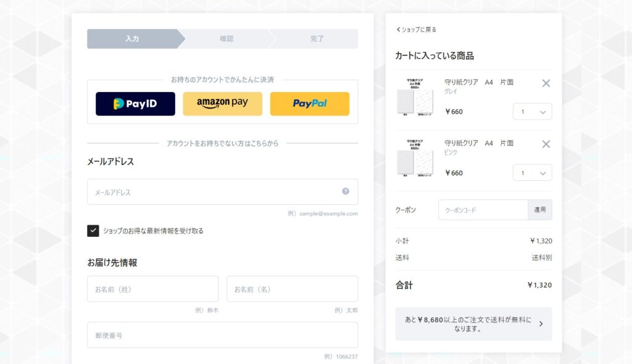The height and width of the screenshot is (364, 632).
Task: Focus the お名前（姓） field
Action: pyautogui.click(x=153, y=289)
